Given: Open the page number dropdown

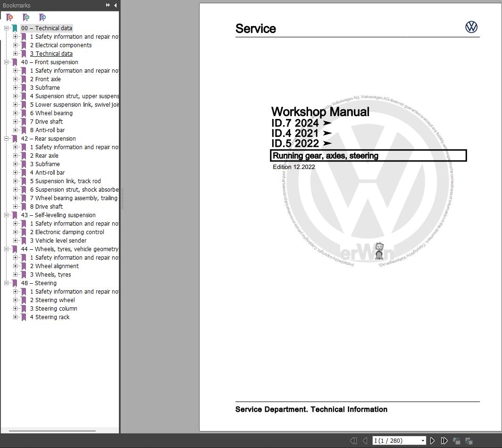Looking at the screenshot, I should pyautogui.click(x=423, y=440).
